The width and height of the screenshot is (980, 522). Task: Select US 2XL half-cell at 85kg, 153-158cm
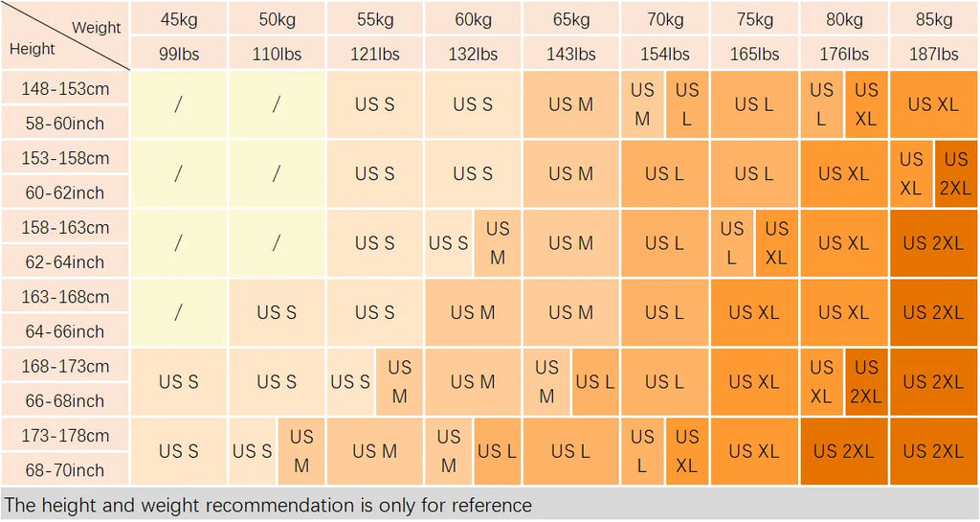[x=955, y=173]
